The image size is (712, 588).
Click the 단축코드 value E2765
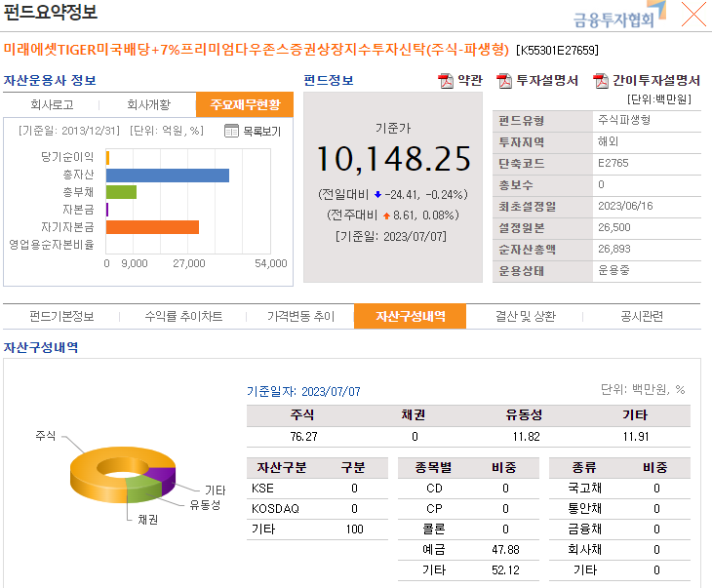coord(613,163)
